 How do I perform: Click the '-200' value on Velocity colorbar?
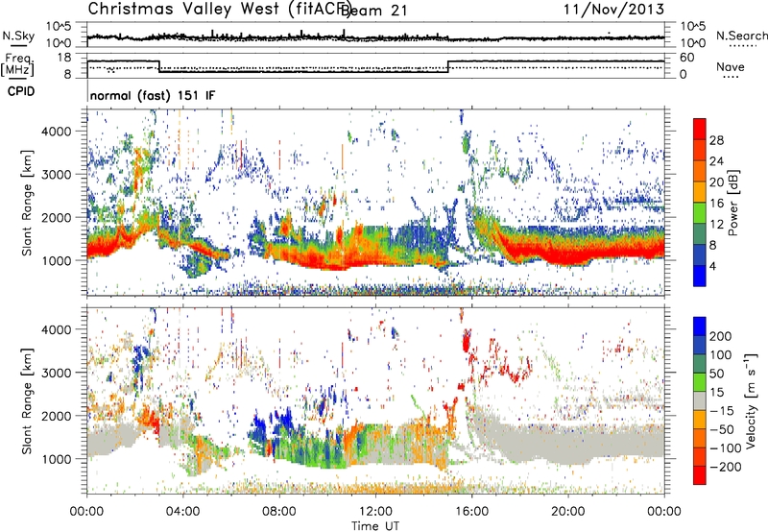click(x=724, y=467)
